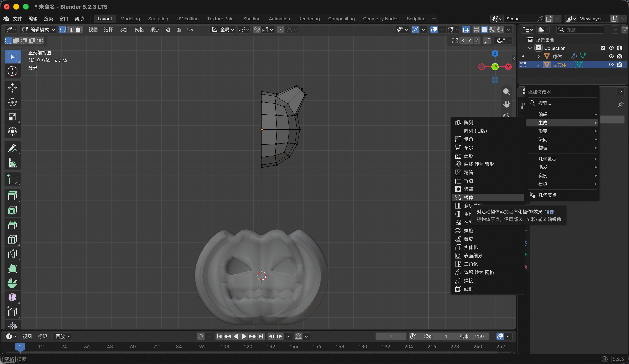
Task: Jump to the end frame
Action: pos(261,336)
